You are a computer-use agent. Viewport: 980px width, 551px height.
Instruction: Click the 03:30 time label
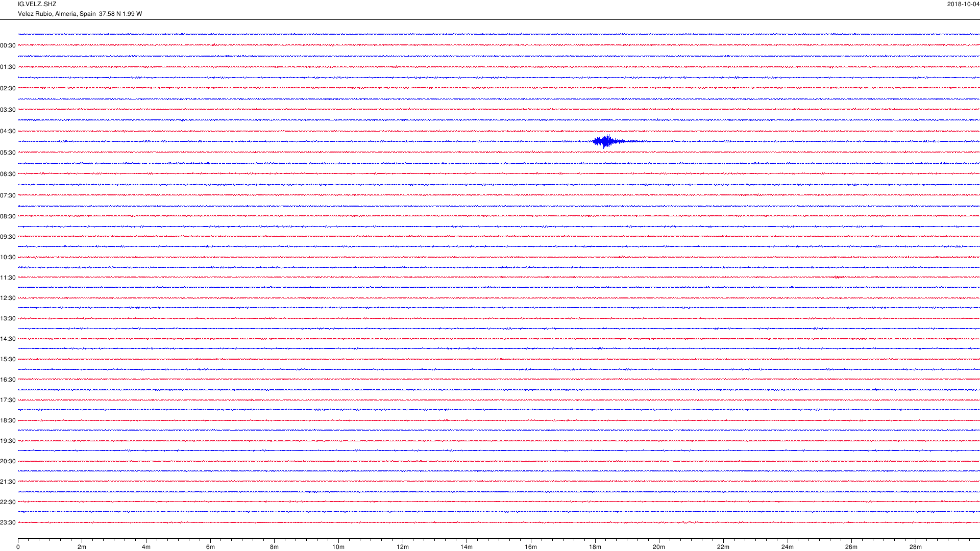point(8,110)
